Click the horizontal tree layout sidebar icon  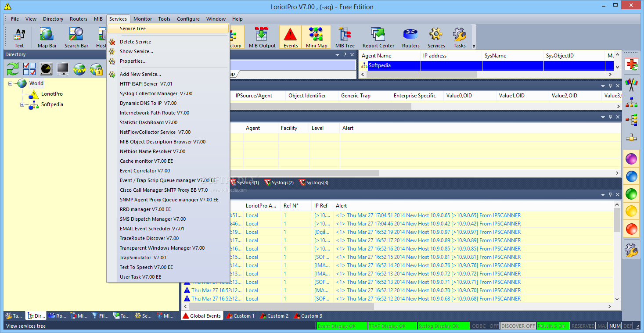click(x=631, y=120)
